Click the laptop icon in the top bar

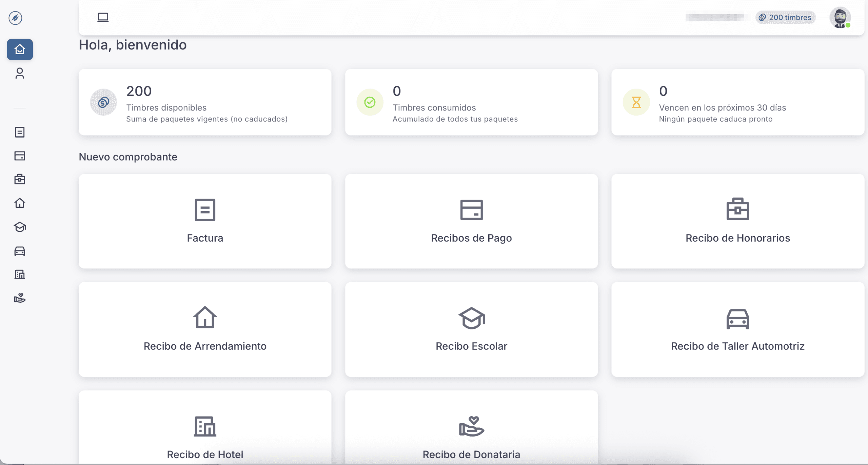click(103, 17)
